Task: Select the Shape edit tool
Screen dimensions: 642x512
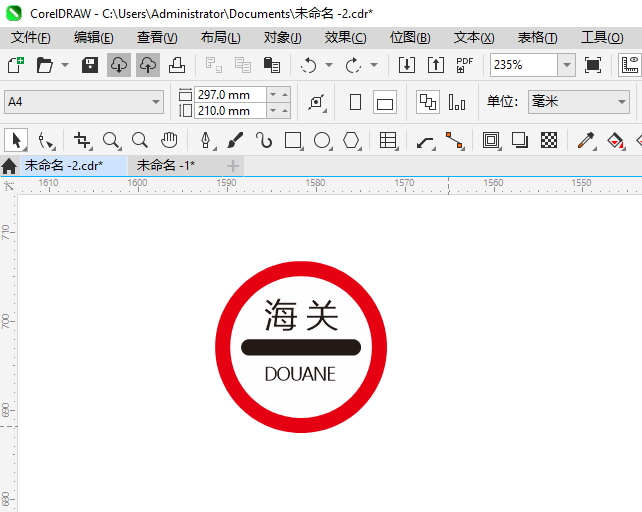Action: click(x=46, y=140)
